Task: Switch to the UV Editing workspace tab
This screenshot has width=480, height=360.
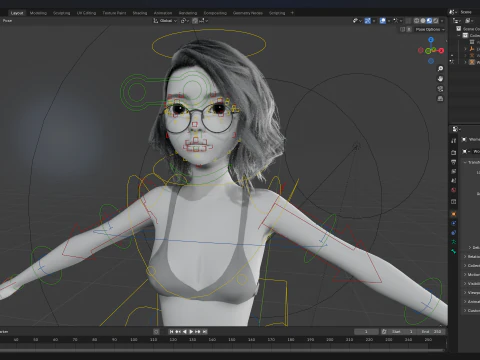Action: coord(86,13)
